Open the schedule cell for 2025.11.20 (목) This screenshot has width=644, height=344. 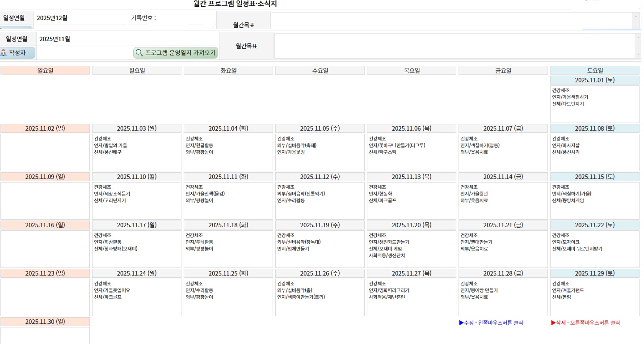coord(411,249)
